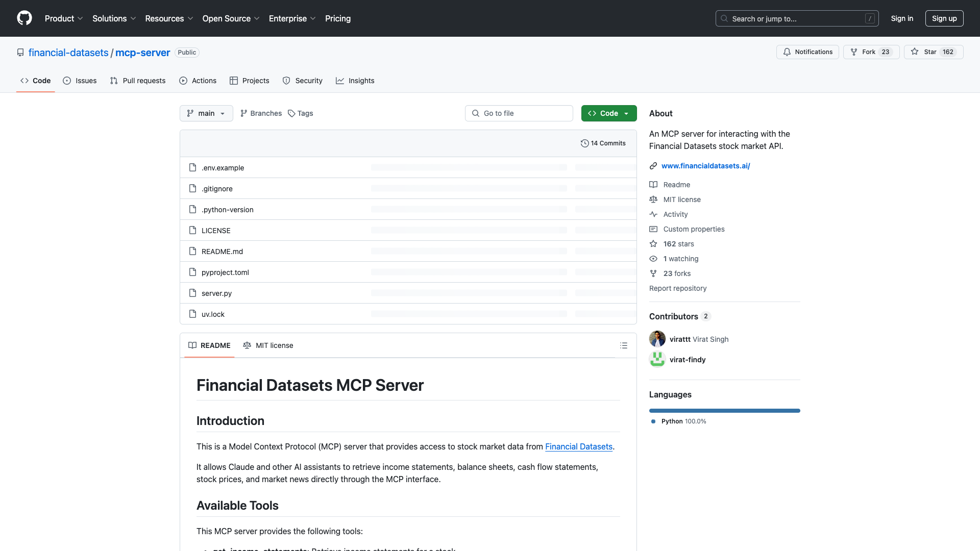Click the watching eye icon in sidebar

click(x=653, y=259)
